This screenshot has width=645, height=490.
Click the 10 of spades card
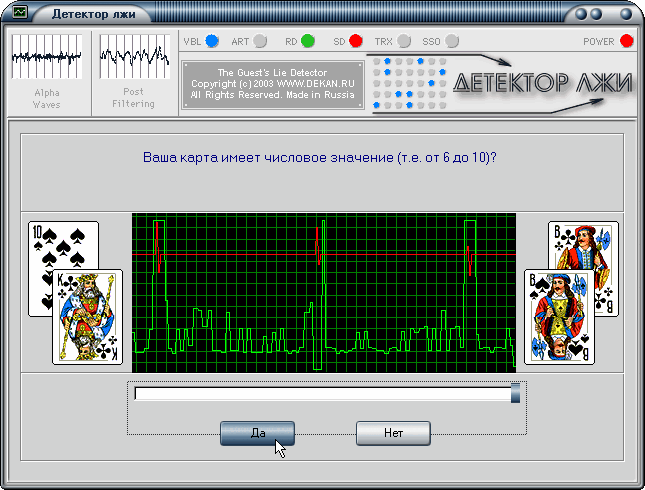point(62,247)
